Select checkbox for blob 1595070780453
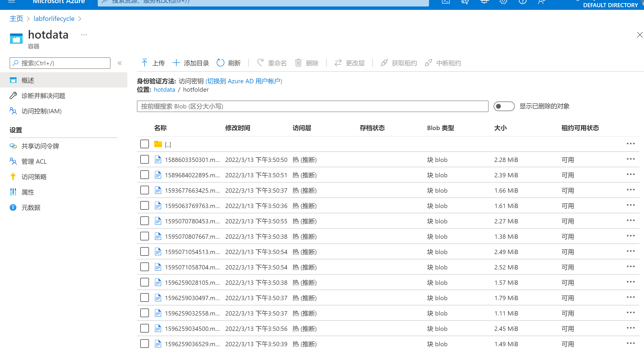Image resolution: width=644 pixels, height=351 pixels. point(145,221)
